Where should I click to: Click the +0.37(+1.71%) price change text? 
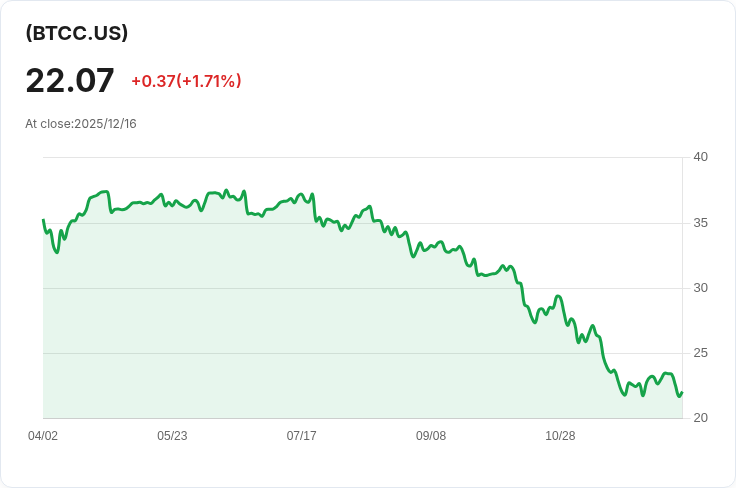(186, 81)
